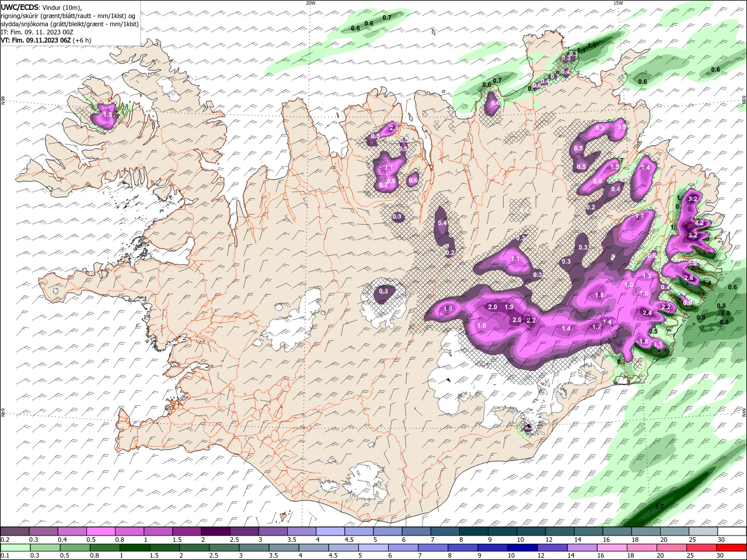Viewport: 747px width, 560px height.
Task: Click the gray 25 swatch in the upper legend
Action: [x=703, y=531]
